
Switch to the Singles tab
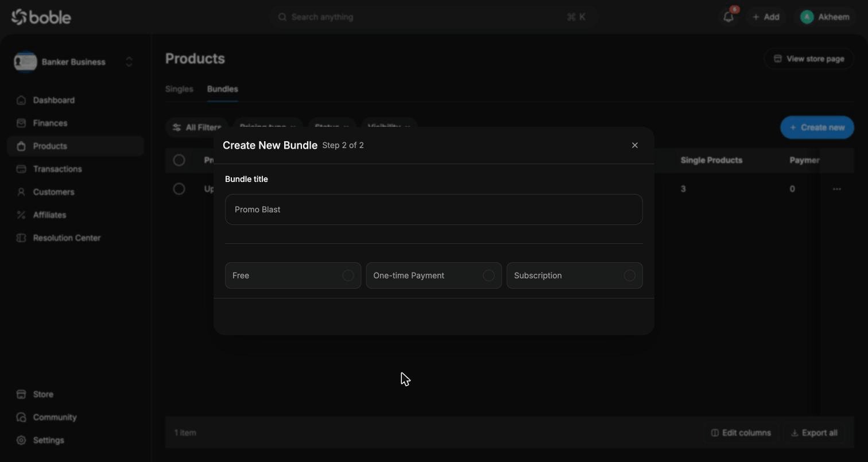click(x=179, y=89)
